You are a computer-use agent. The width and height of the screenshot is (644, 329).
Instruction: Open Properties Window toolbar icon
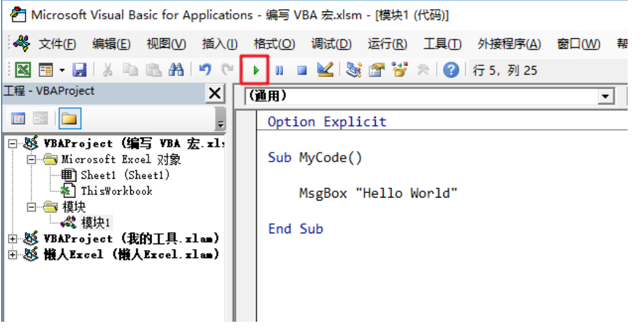pyautogui.click(x=377, y=70)
